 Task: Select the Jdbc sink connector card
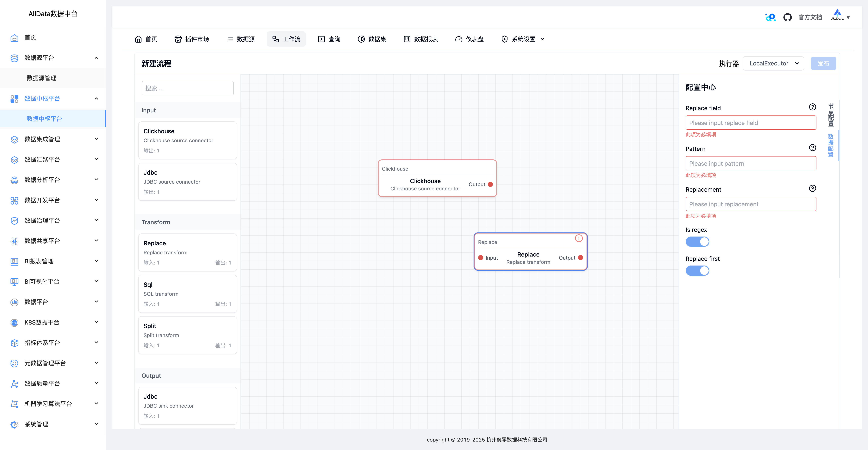pyautogui.click(x=187, y=406)
